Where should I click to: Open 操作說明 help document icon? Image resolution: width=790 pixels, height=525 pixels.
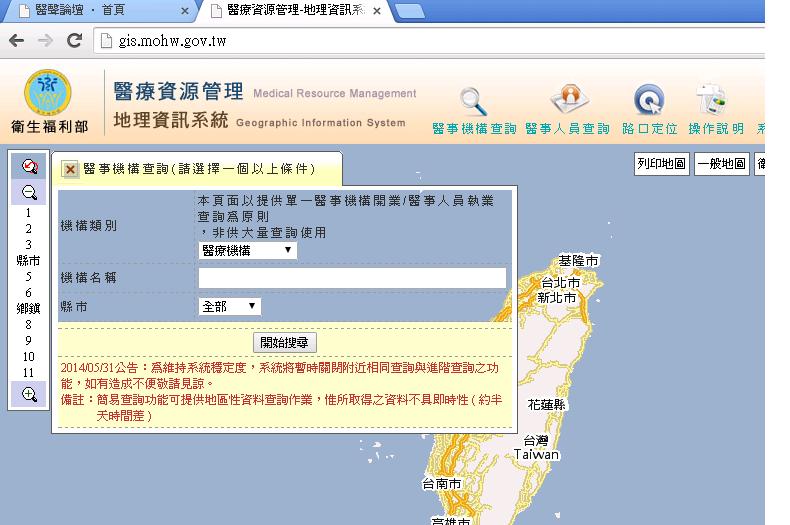711,100
